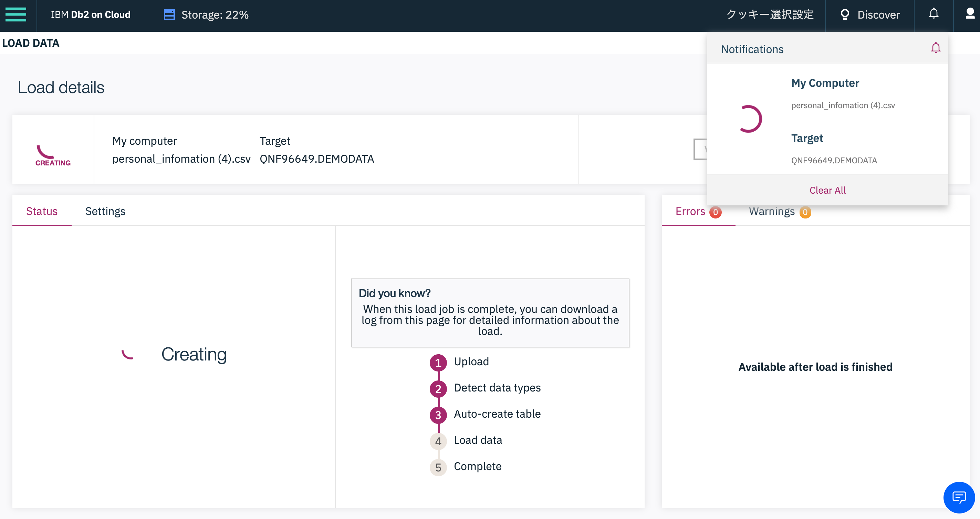Click the pink bell in Notifications panel
Screen dimensions: 980x519
pos(936,48)
